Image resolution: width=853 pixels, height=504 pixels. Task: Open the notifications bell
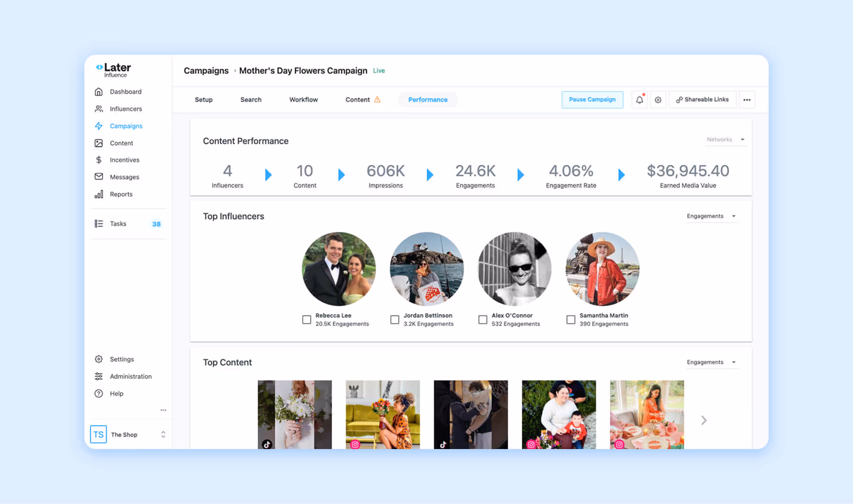point(639,99)
